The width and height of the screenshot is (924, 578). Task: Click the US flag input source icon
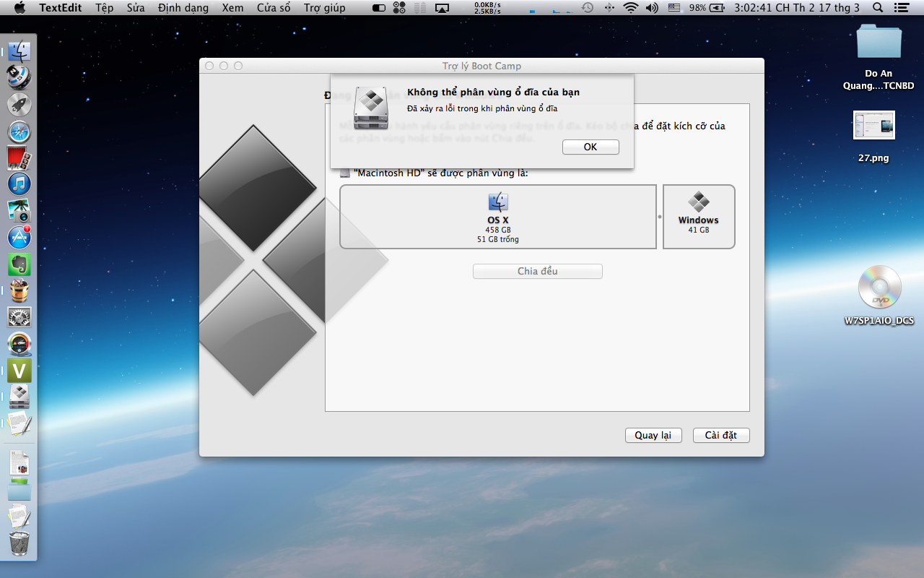(674, 8)
